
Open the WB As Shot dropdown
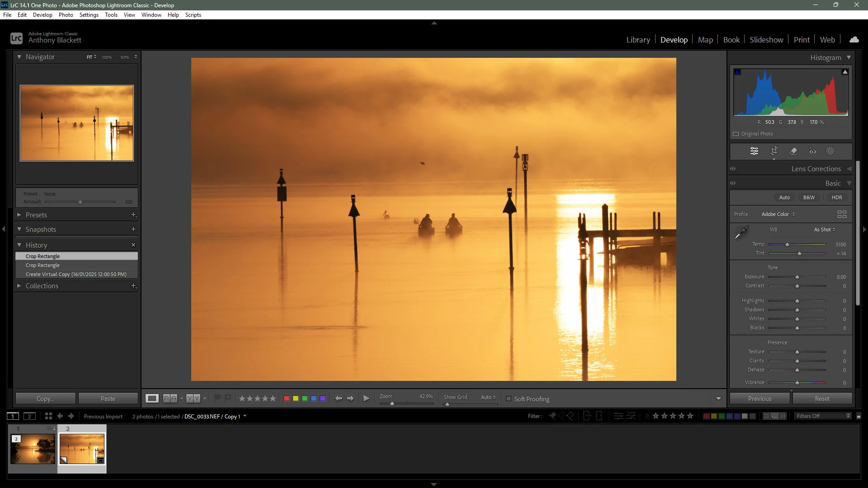pos(825,230)
